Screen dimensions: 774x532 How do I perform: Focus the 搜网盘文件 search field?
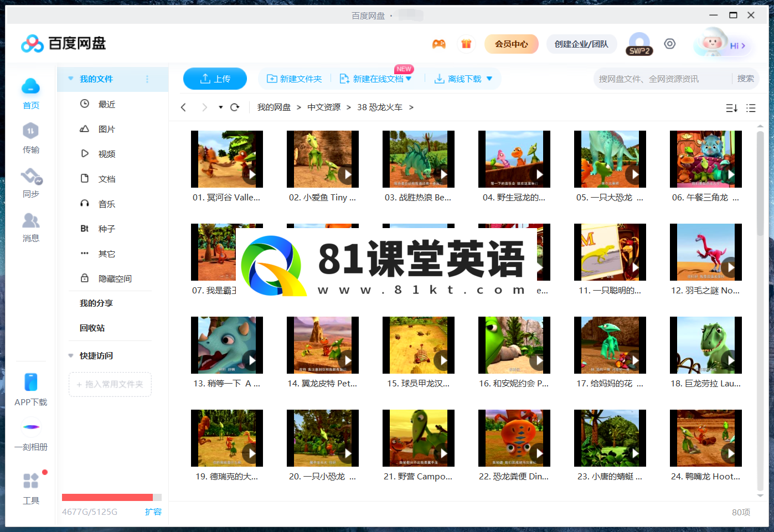[x=663, y=79]
